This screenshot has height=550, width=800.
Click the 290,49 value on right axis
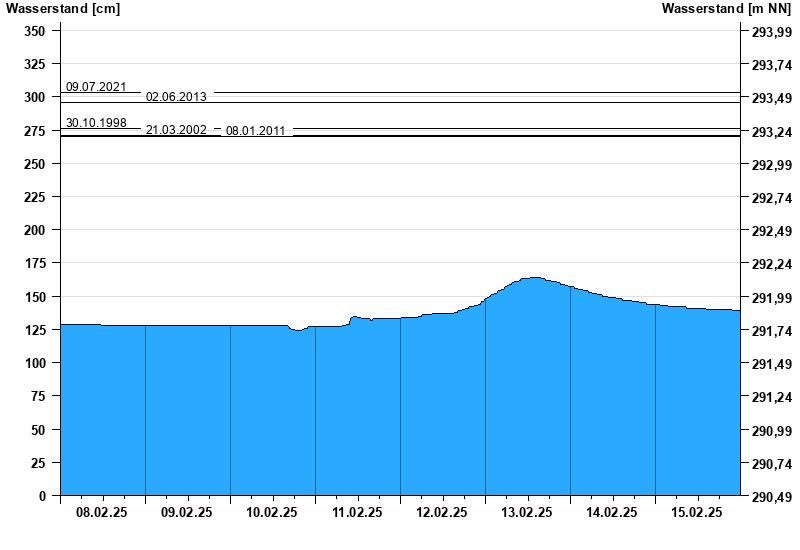(x=772, y=497)
